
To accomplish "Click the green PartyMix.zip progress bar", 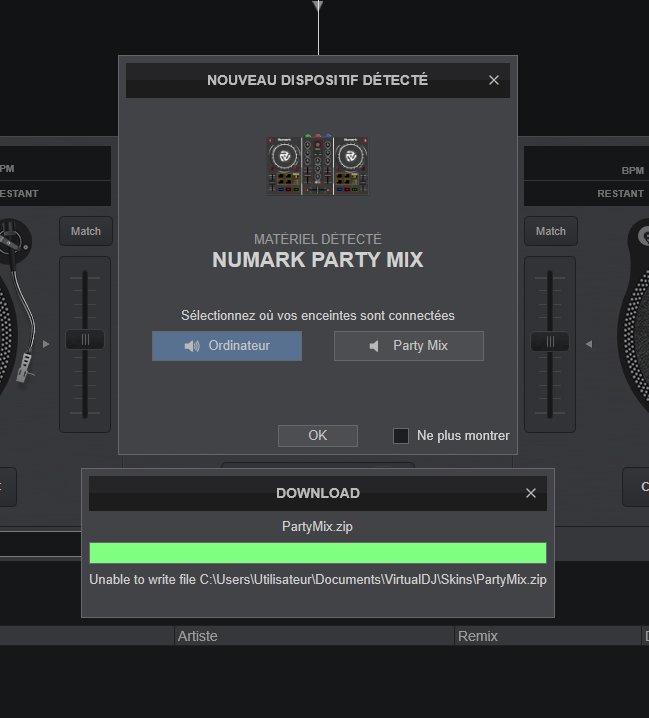I will tap(318, 553).
